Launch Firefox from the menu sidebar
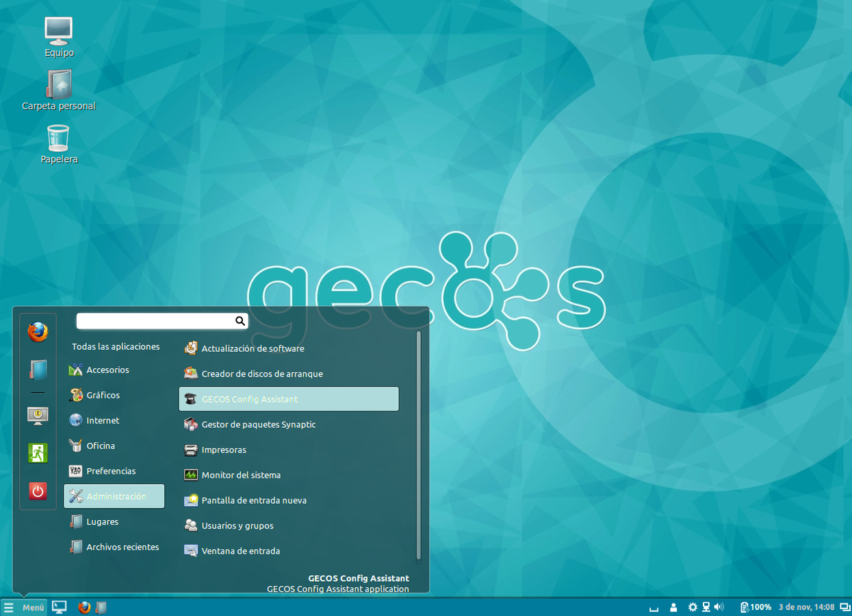Viewport: 852px width, 616px height. click(x=38, y=332)
